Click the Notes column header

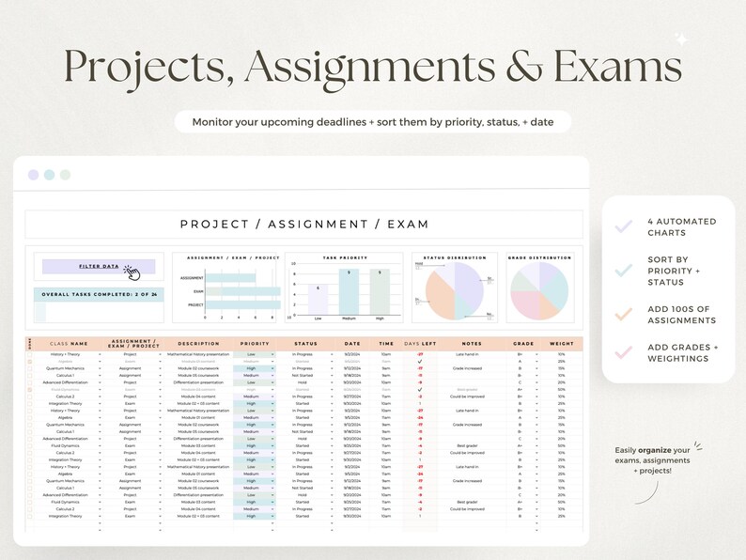[472, 344]
